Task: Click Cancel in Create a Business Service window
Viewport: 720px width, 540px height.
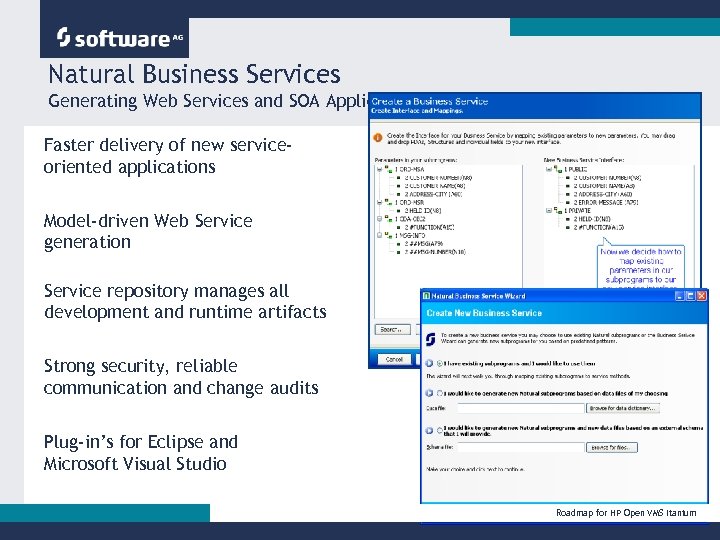Action: coord(394,359)
